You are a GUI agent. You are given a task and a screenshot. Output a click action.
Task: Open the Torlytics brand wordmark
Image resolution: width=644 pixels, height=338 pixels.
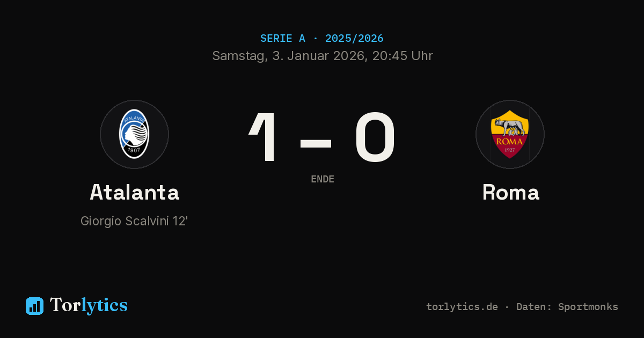coord(89,305)
